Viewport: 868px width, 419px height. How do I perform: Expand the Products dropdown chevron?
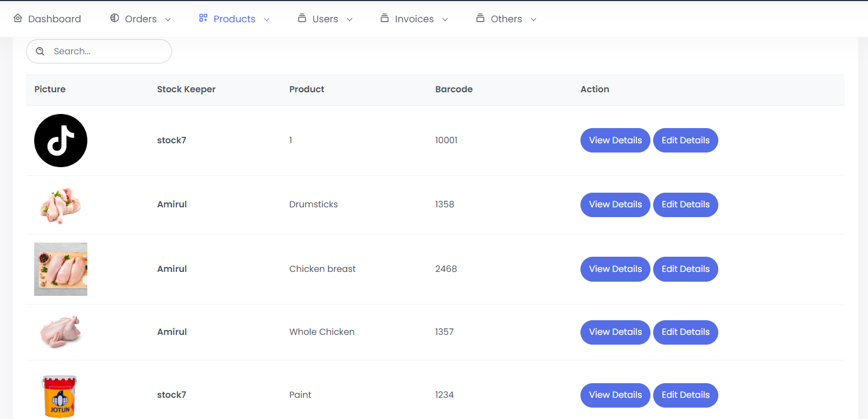pyautogui.click(x=267, y=20)
